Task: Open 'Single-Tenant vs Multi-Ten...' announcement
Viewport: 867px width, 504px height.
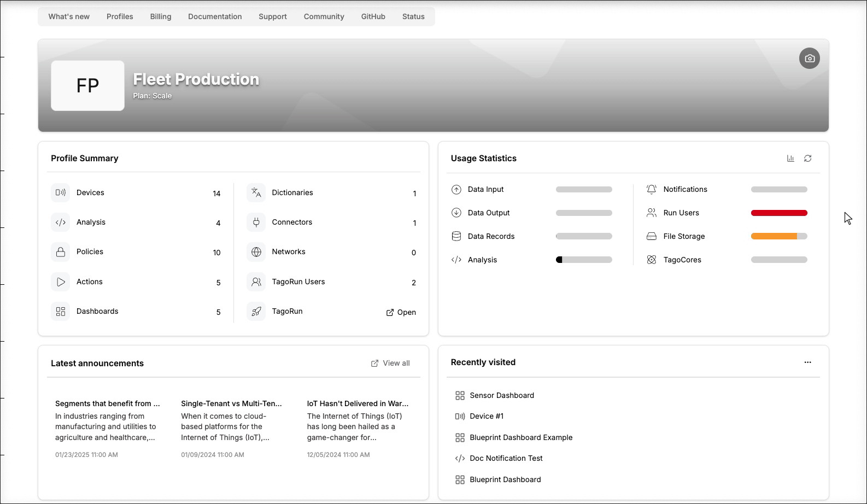Action: (x=231, y=404)
